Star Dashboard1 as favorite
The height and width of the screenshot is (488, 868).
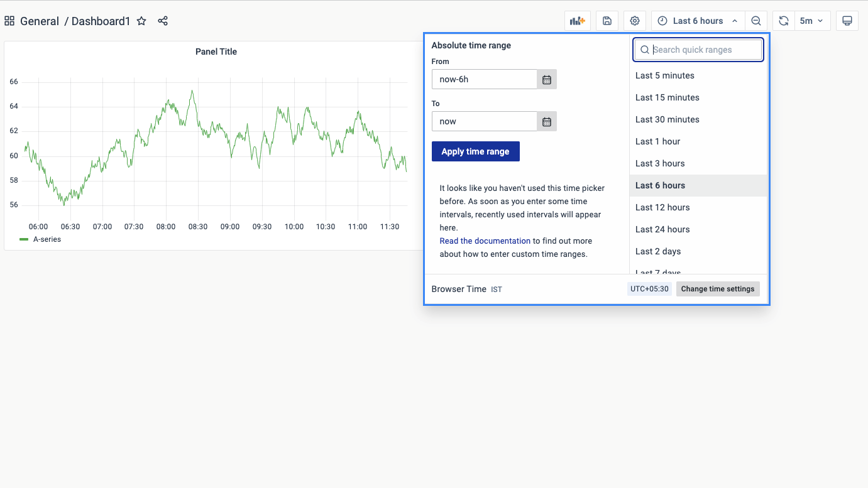[141, 21]
